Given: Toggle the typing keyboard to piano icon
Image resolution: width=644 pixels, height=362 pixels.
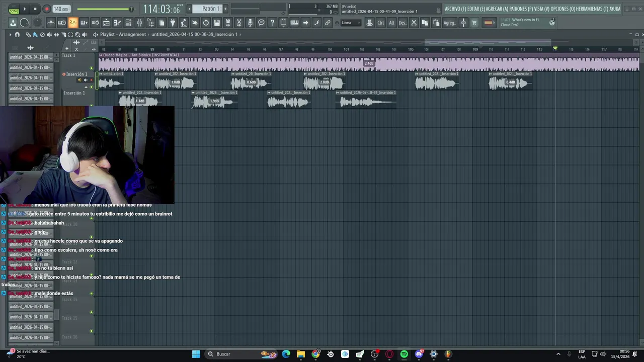Looking at the screenshot, I should 294,23.
